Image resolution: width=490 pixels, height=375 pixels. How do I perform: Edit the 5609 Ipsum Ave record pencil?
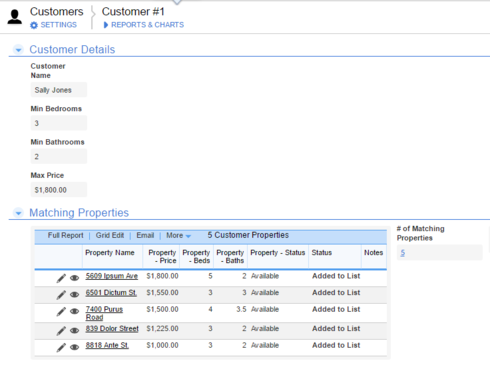61,278
